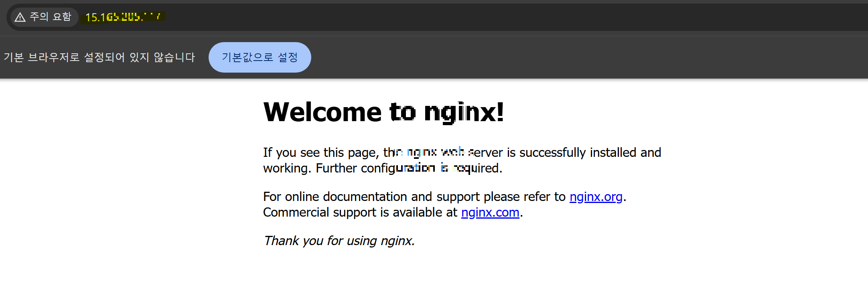868x284 pixels.
Task: Click the address bar IP address
Action: (123, 17)
